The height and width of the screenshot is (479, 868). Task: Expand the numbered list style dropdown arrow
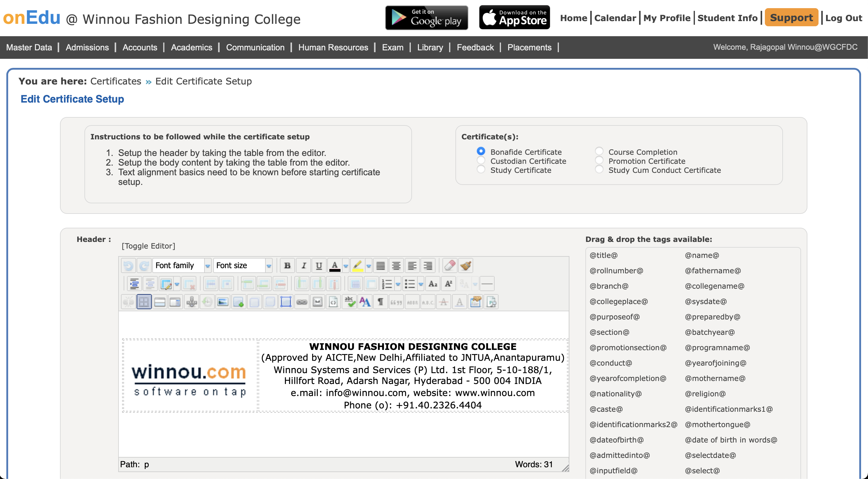point(398,284)
